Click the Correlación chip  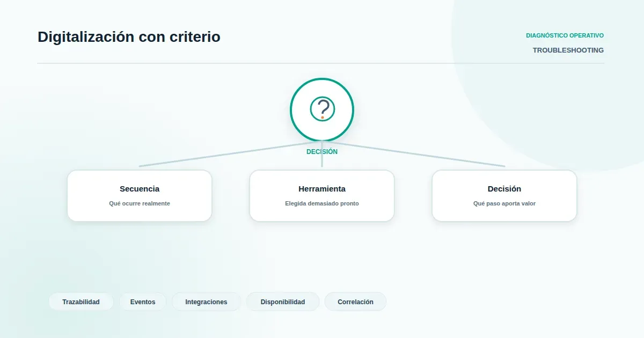[x=355, y=302]
